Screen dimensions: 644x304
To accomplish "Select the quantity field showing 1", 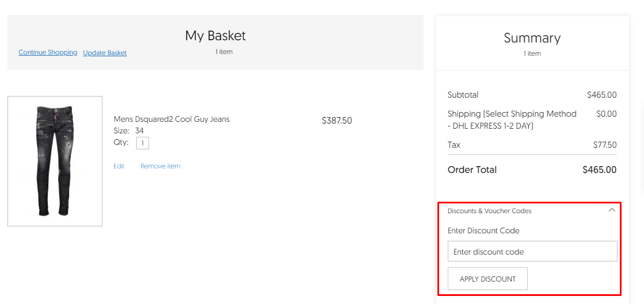I will tap(143, 143).
